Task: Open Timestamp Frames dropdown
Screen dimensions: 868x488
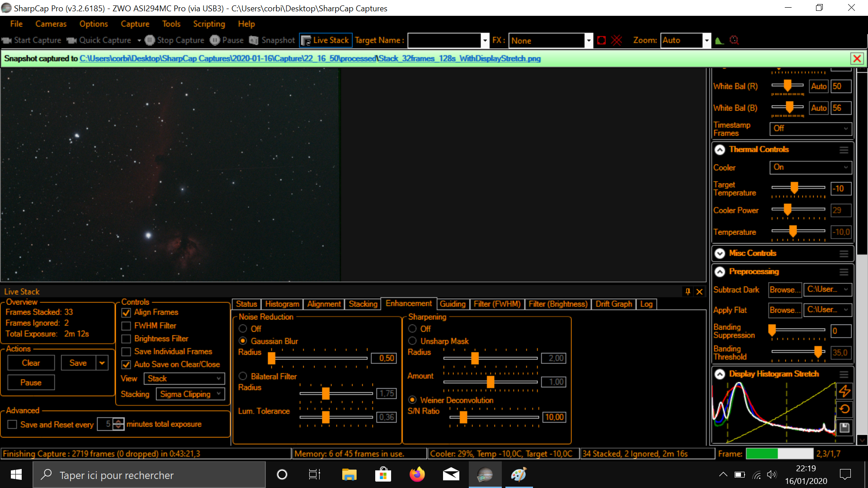Action: click(811, 128)
